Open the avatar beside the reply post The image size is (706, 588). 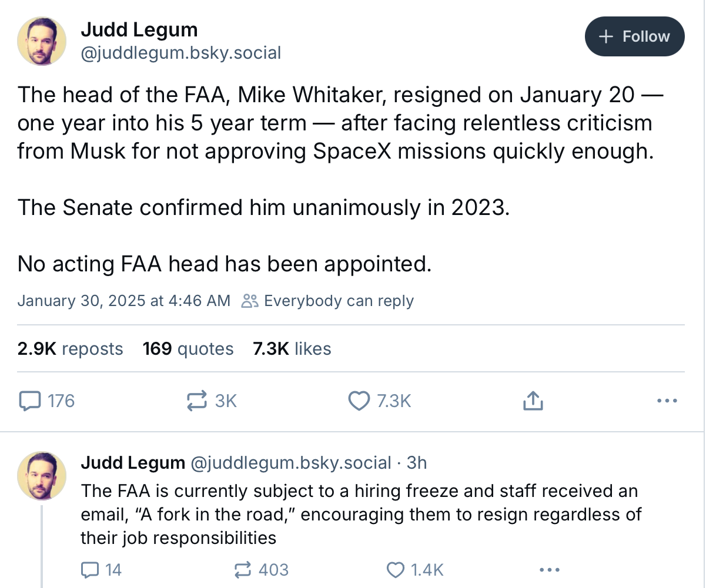42,475
